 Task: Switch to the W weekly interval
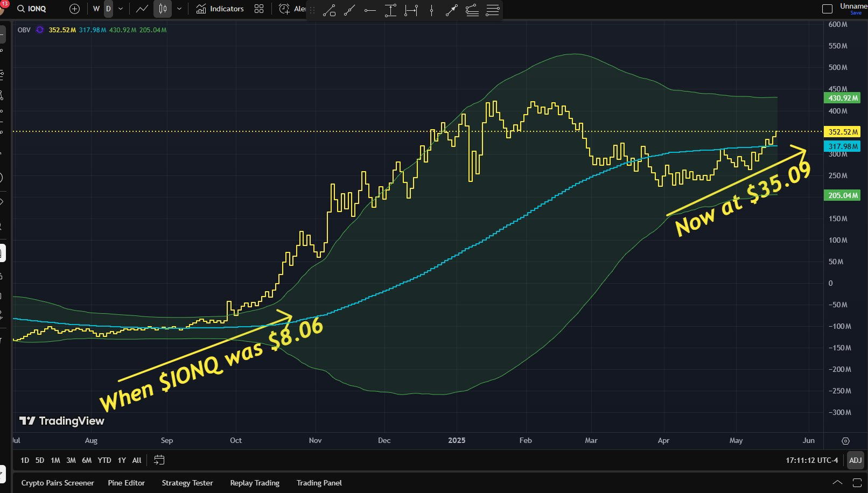point(96,9)
